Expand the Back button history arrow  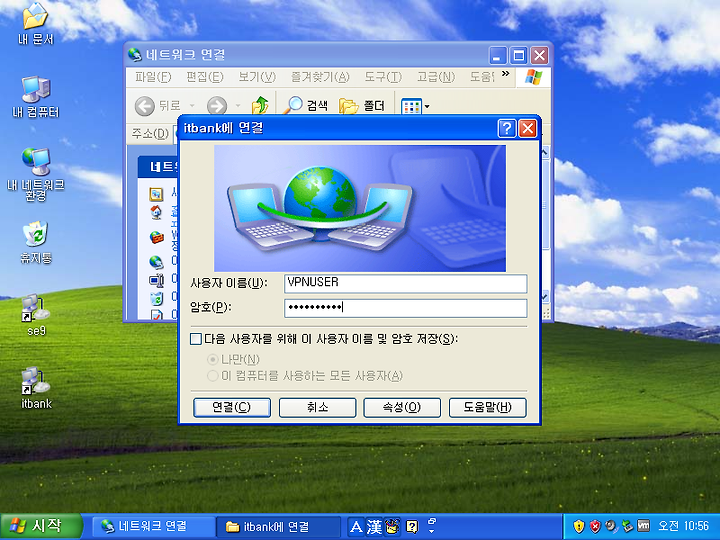tap(192, 106)
